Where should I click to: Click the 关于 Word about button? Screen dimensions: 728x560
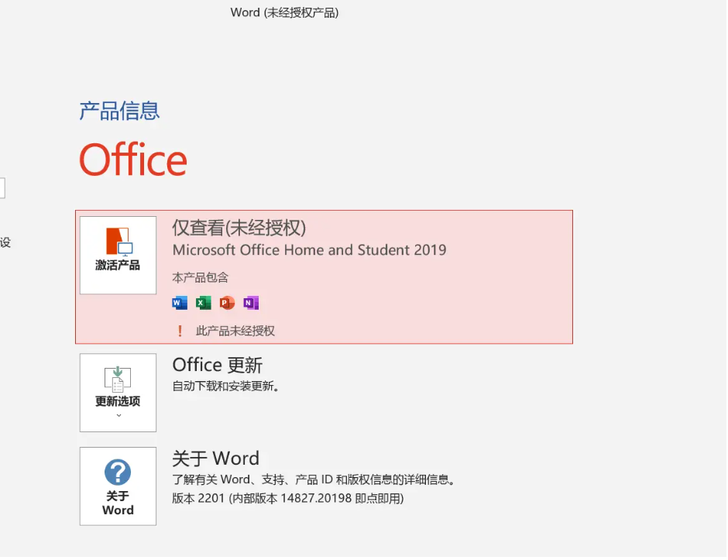(x=118, y=486)
